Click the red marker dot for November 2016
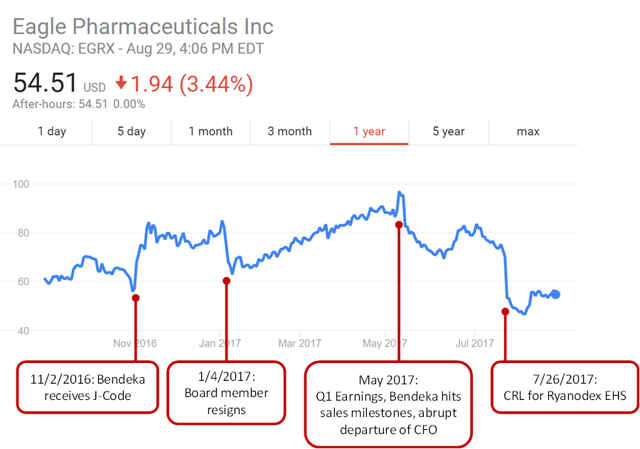Screen dimensions: 640x449 (136, 298)
